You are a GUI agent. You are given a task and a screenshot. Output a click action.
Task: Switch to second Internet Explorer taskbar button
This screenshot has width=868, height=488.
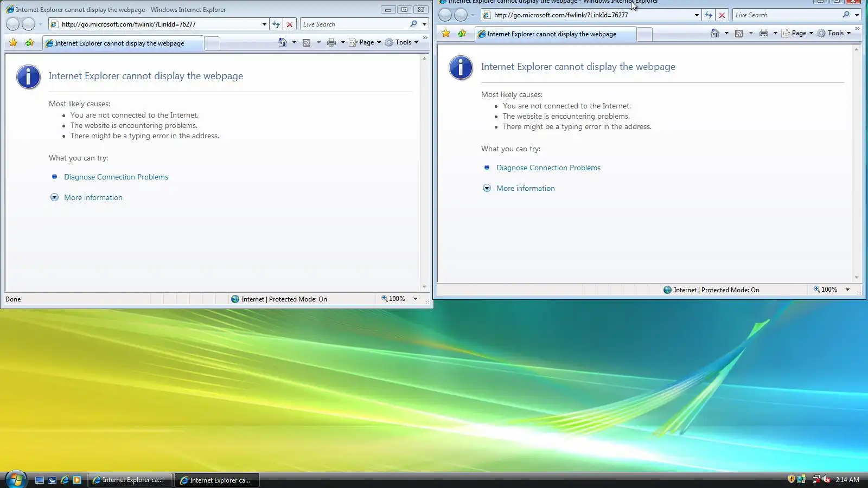[217, 480]
